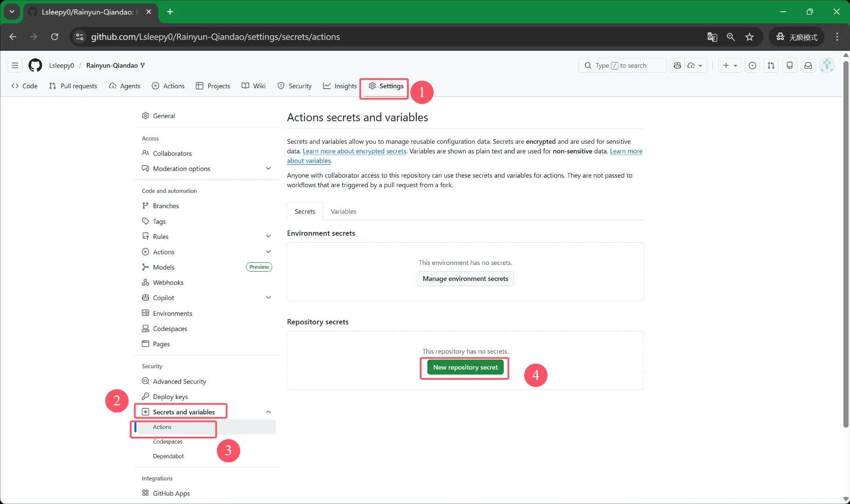Click the Google Translate icon in address bar

[x=712, y=37]
